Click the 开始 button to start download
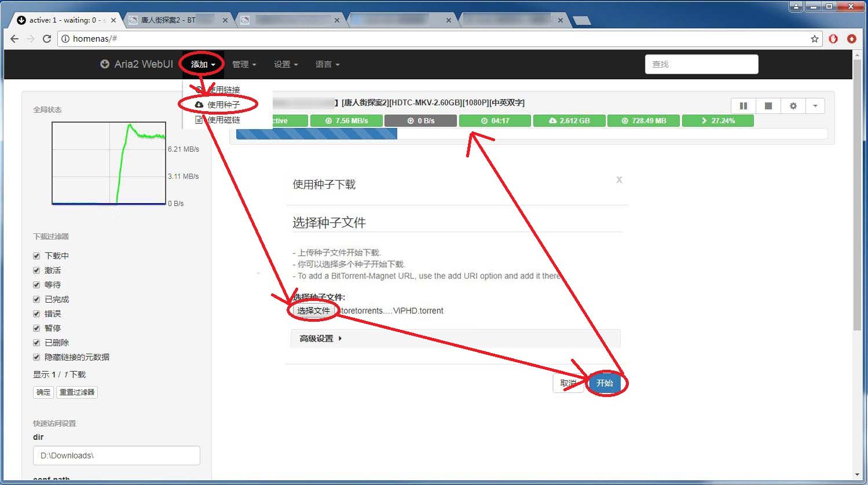The width and height of the screenshot is (868, 485). pos(605,383)
